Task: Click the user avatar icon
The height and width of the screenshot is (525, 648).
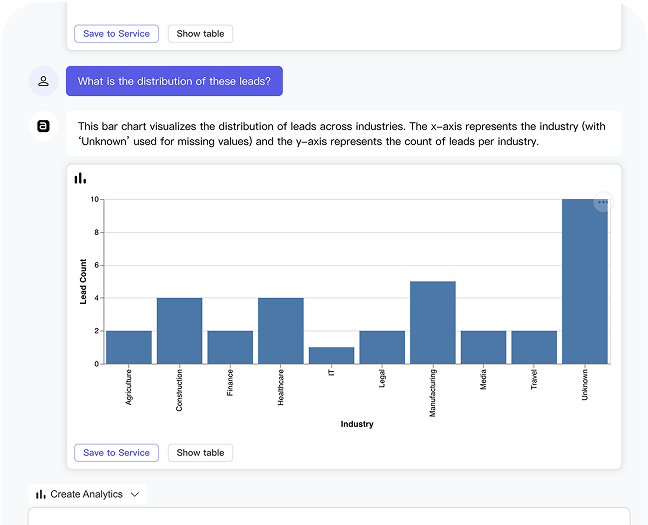Action: point(43,81)
